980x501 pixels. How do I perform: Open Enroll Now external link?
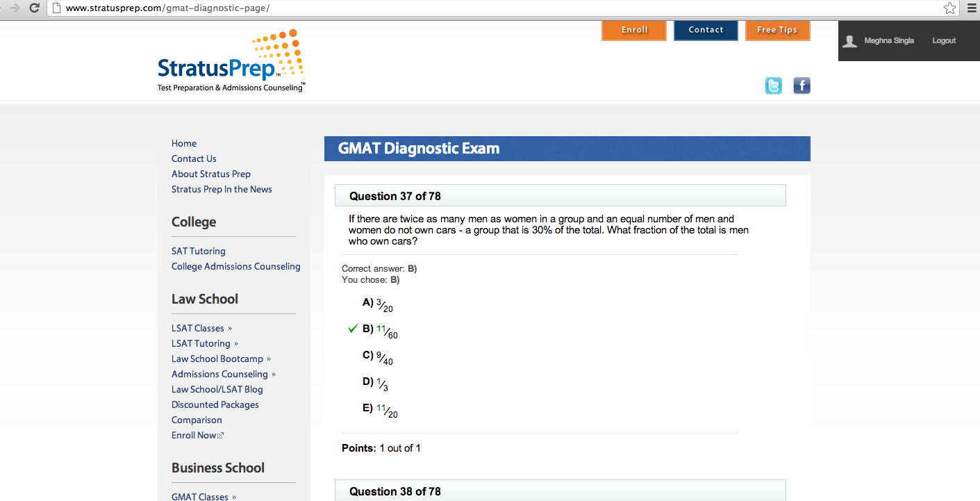tap(197, 435)
